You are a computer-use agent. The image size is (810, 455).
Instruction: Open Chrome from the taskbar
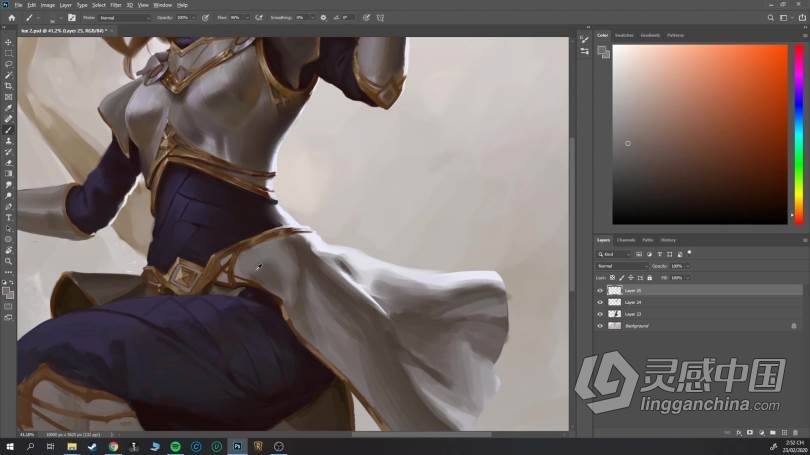pos(113,446)
